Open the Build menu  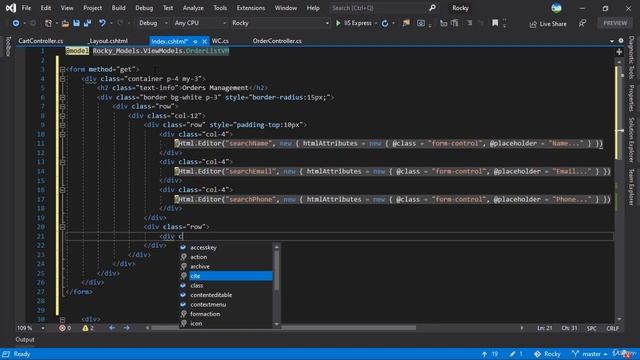tap(118, 8)
